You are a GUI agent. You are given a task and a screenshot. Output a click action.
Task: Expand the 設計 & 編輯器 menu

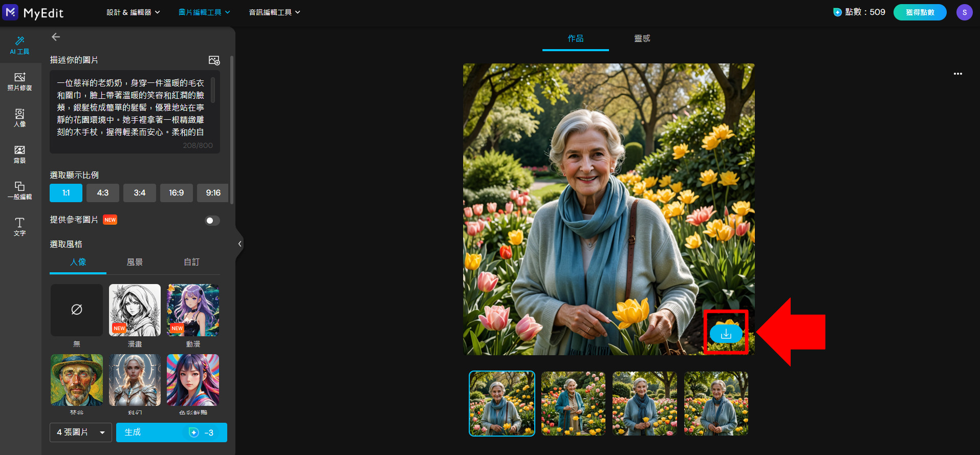133,12
